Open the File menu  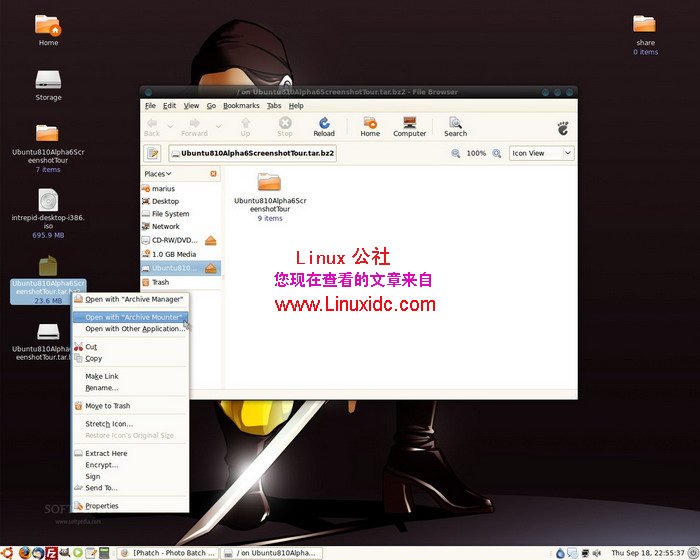[x=150, y=106]
